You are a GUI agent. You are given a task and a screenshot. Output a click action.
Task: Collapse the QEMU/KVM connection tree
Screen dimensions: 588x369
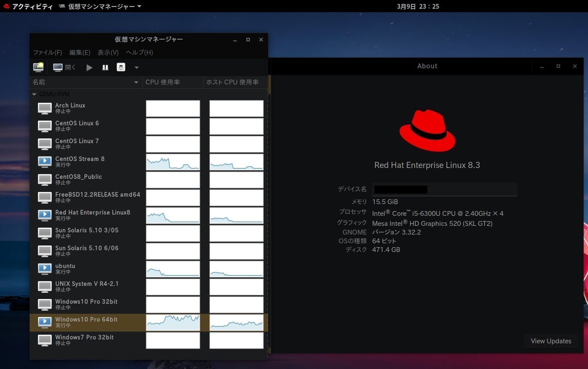(34, 94)
